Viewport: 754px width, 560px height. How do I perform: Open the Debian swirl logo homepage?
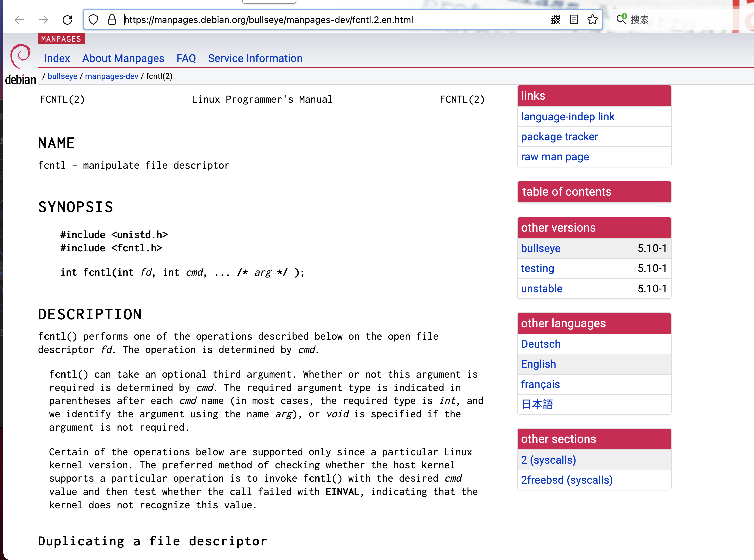coord(20,56)
